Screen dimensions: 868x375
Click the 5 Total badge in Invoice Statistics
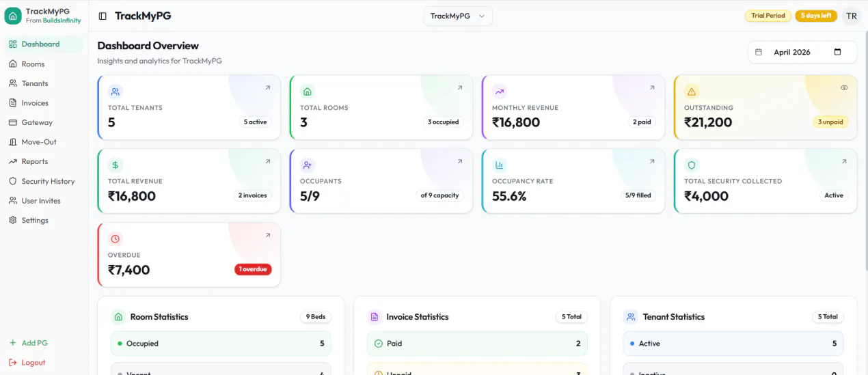click(571, 317)
